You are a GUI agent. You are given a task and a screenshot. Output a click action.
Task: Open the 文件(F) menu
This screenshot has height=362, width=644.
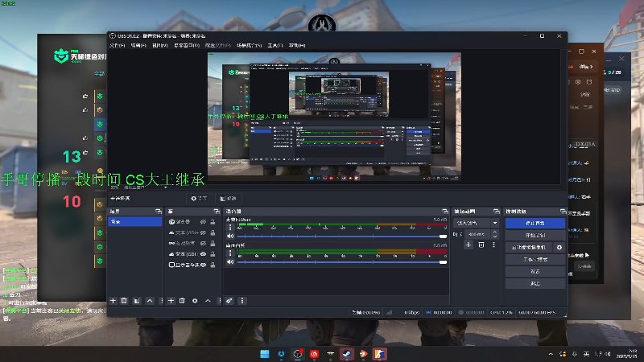pos(117,46)
